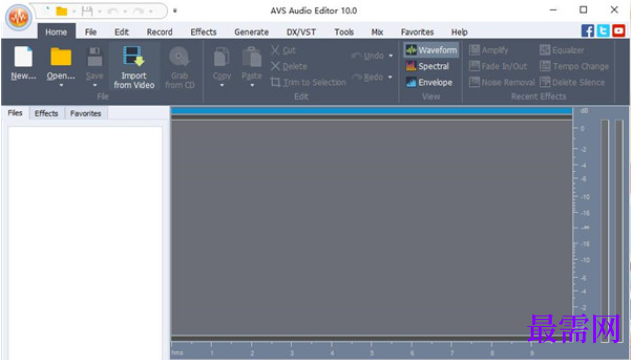Apply the Tempo Change effect
Screen dimensions: 639x360
click(x=574, y=66)
